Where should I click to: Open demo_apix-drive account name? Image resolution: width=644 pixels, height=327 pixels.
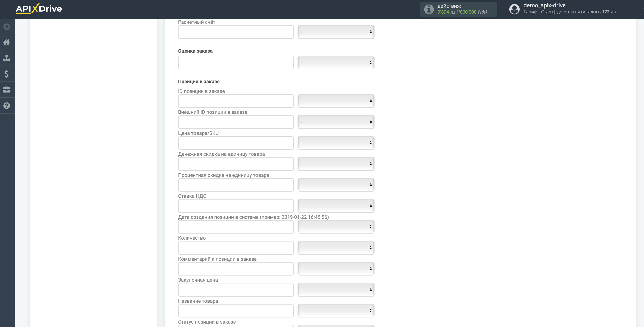click(544, 5)
